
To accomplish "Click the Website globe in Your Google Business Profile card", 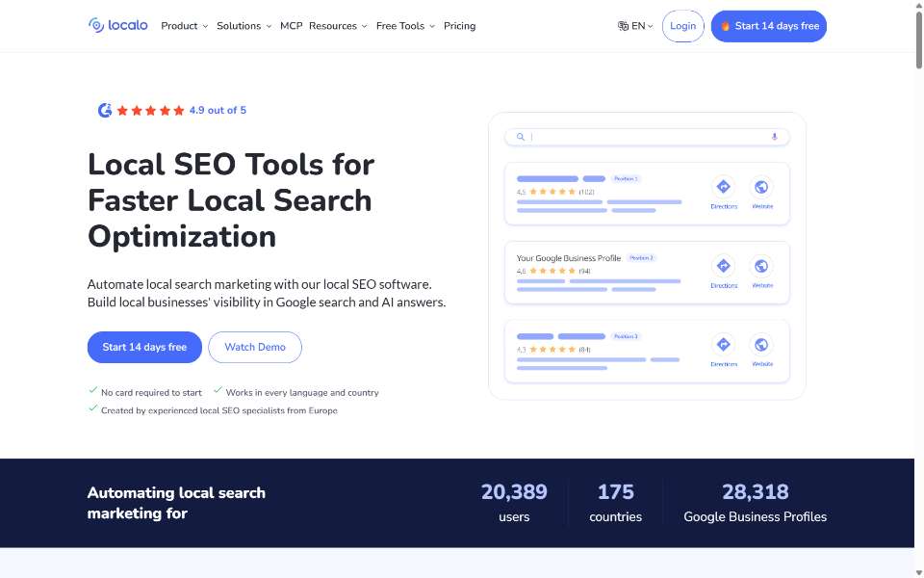I will tap(761, 266).
